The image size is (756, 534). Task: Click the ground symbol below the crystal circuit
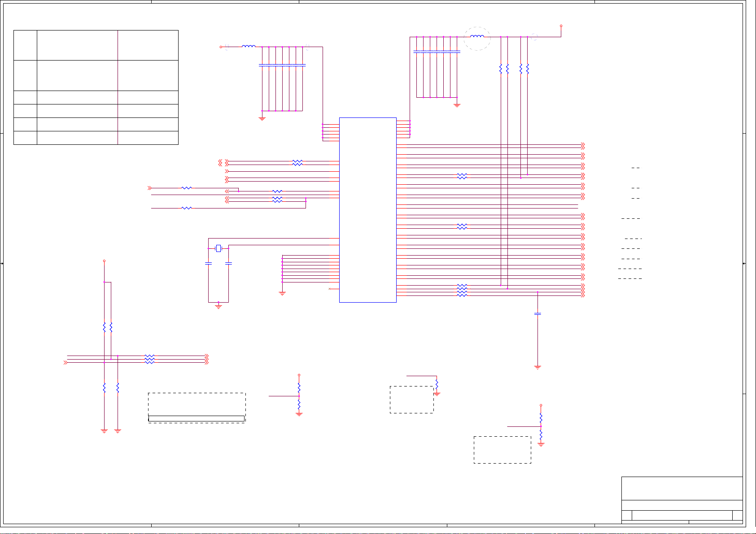pyautogui.click(x=218, y=307)
